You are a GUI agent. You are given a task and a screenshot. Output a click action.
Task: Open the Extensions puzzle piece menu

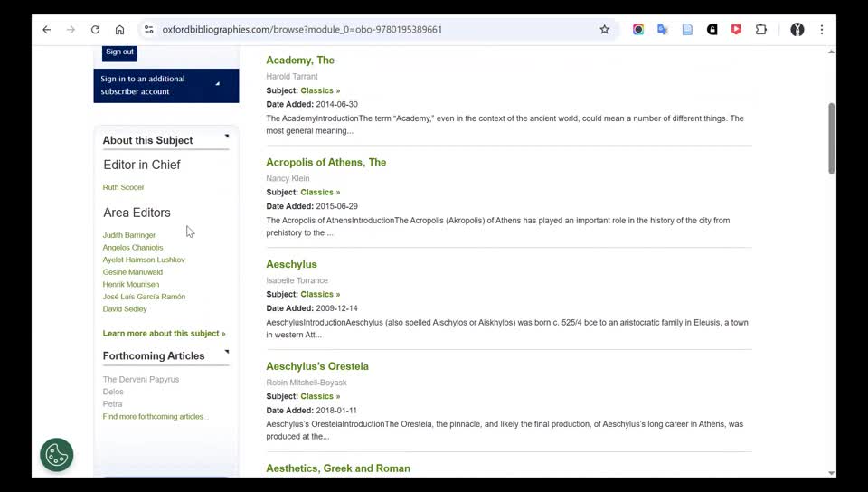click(761, 30)
